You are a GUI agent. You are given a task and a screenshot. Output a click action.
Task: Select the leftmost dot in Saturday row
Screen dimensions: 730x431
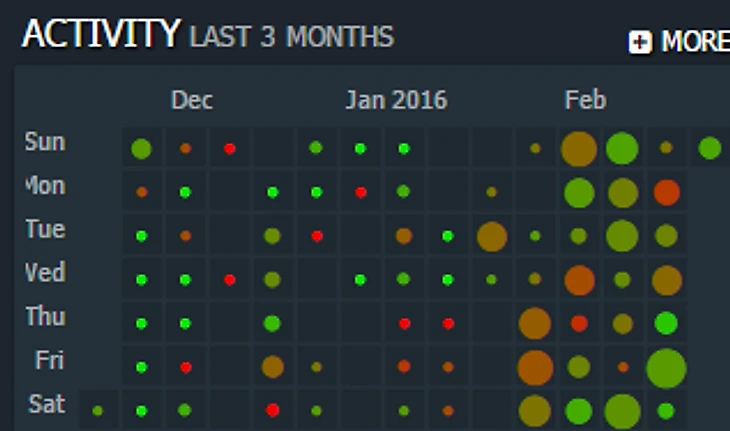click(x=97, y=411)
